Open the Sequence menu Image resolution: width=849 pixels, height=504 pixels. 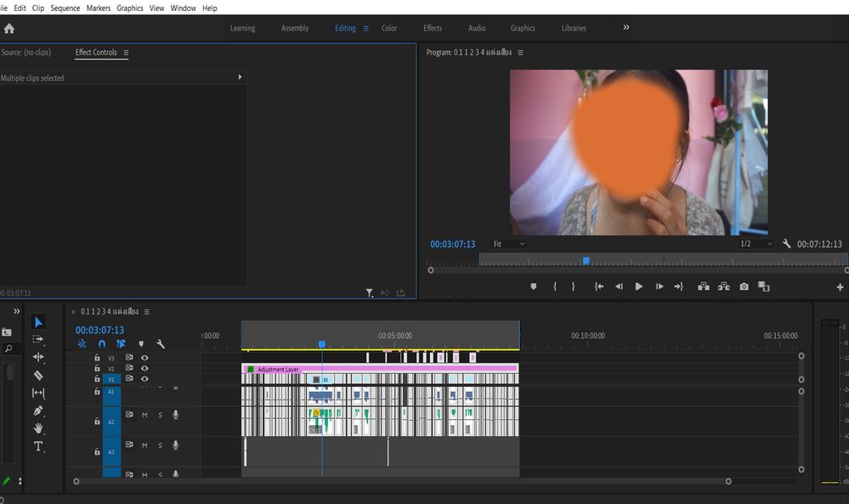tap(65, 8)
